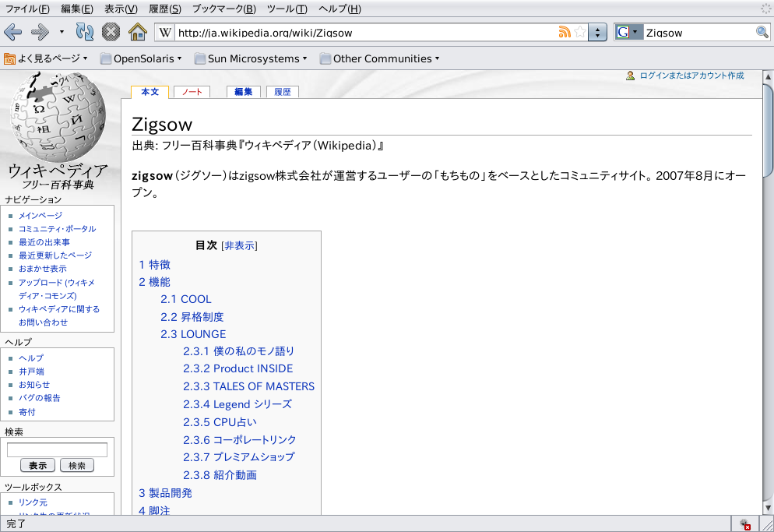The image size is (774, 532).
Task: Open 最近更新したページ sidebar link
Action: [x=55, y=255]
